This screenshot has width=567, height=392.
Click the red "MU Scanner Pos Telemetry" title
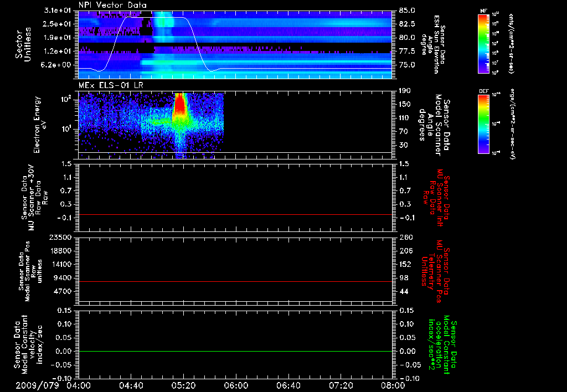[x=435, y=272]
